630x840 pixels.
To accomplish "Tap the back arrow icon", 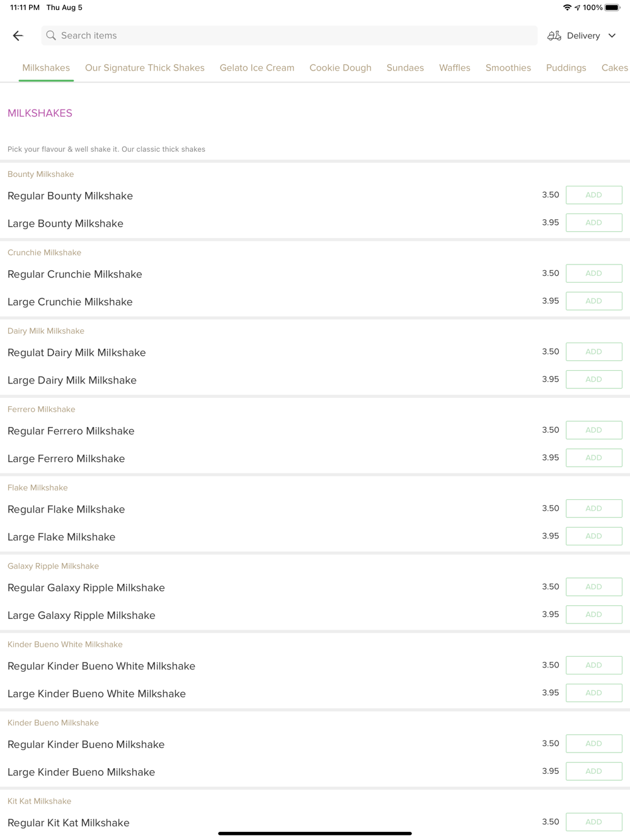I will pyautogui.click(x=18, y=36).
